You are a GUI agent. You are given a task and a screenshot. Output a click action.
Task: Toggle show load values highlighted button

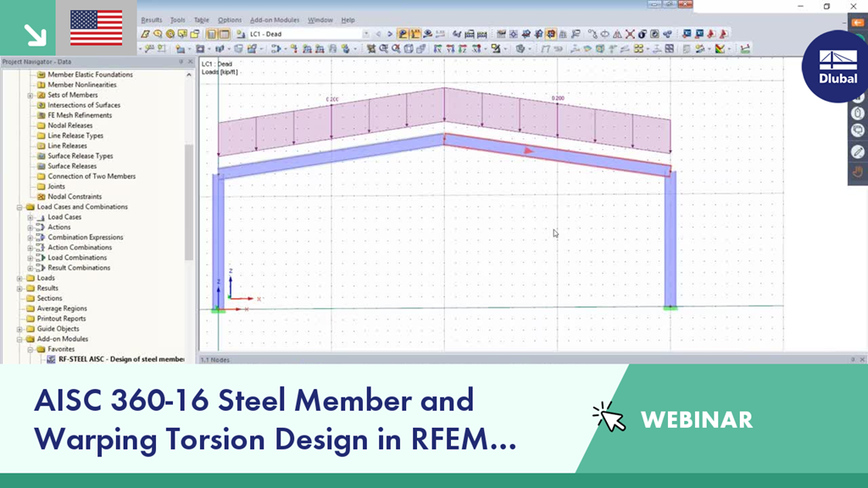[415, 34]
